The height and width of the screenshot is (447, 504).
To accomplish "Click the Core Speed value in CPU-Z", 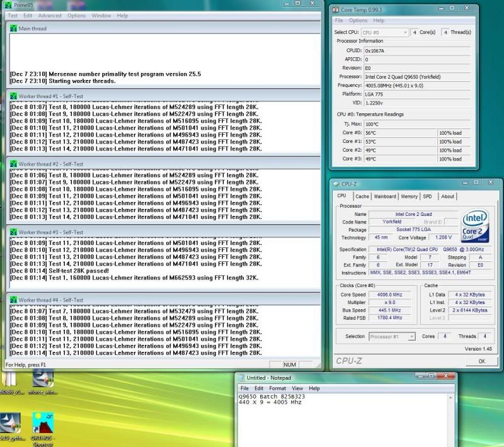I will click(x=389, y=295).
